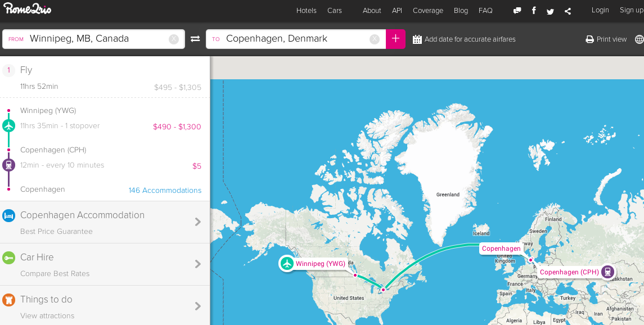This screenshot has width=644, height=325.
Task: Expand Copenhagen Accommodation chevron
Action: (x=198, y=222)
